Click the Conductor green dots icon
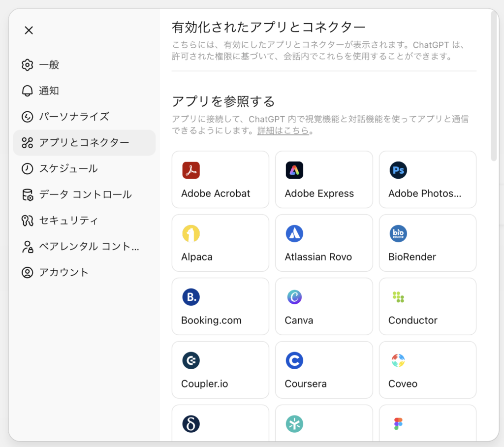The width and height of the screenshot is (504, 447). tap(398, 297)
